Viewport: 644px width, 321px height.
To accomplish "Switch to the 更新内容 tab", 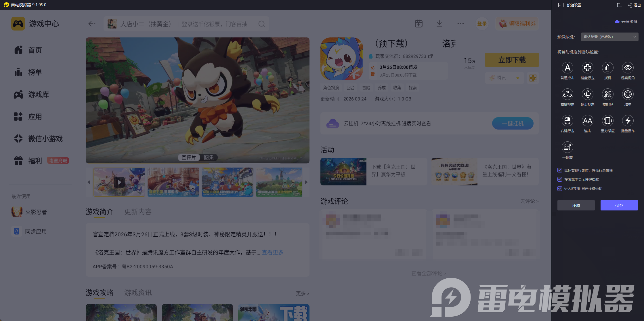I will [x=138, y=212].
